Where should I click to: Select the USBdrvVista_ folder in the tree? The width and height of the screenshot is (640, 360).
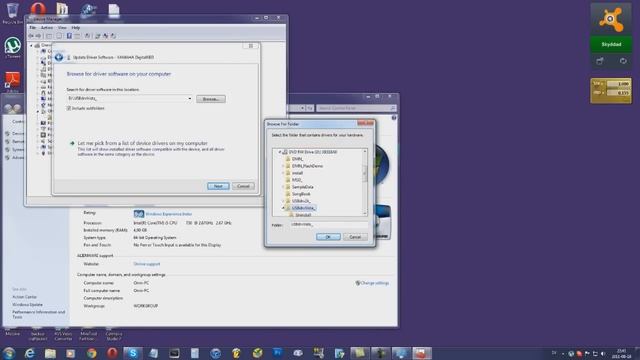[x=304, y=208]
